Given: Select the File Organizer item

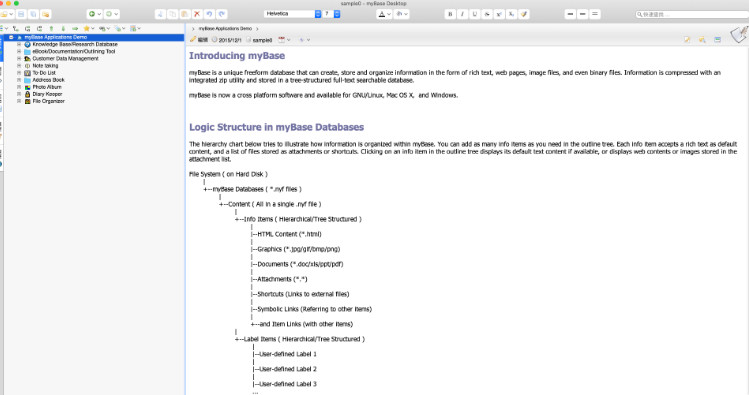Looking at the screenshot, I should click(48, 101).
